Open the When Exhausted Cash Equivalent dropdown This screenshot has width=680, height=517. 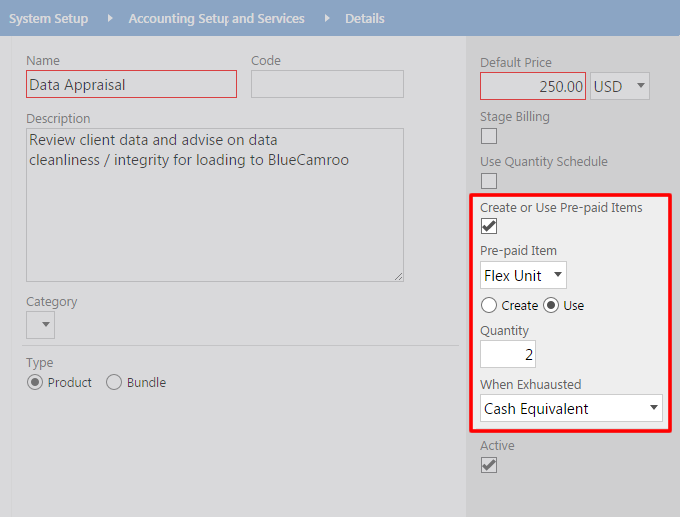(571, 408)
